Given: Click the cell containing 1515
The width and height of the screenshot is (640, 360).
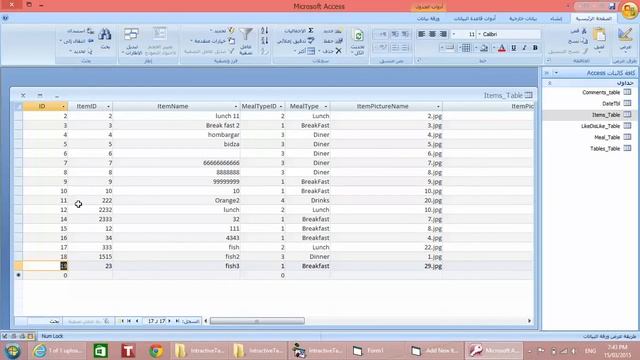Looking at the screenshot, I should (90, 257).
